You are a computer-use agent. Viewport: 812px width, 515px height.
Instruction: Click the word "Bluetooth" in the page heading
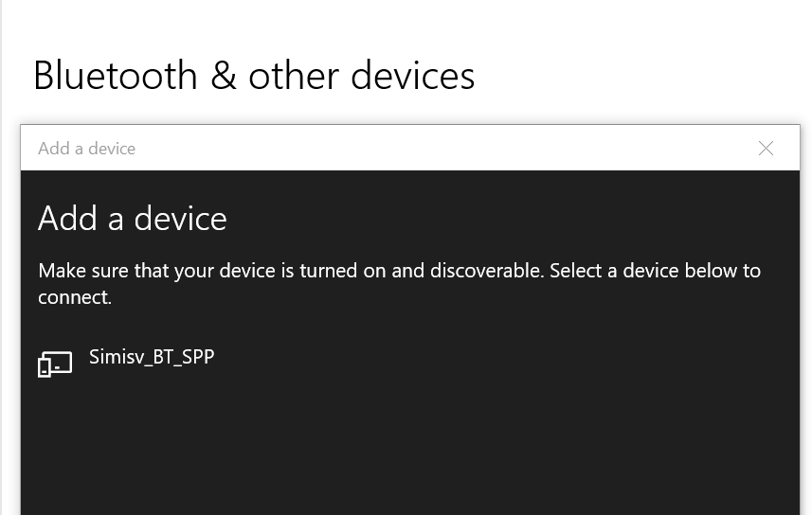point(116,76)
